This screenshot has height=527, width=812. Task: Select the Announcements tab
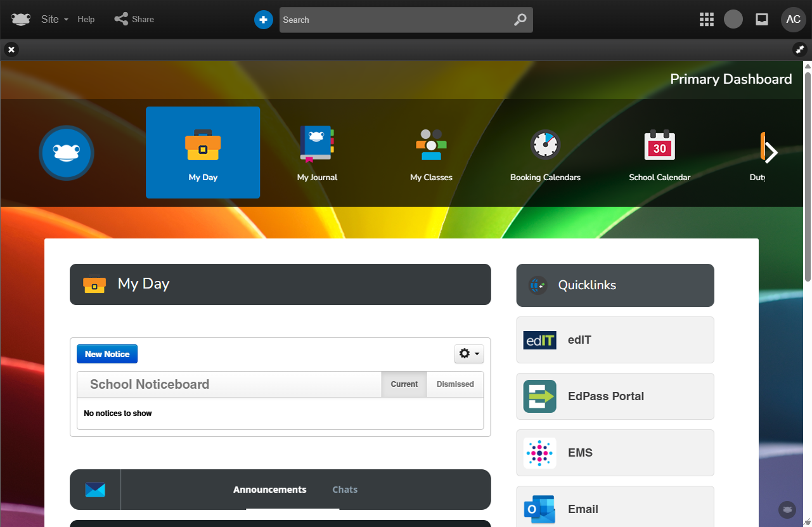click(x=269, y=490)
